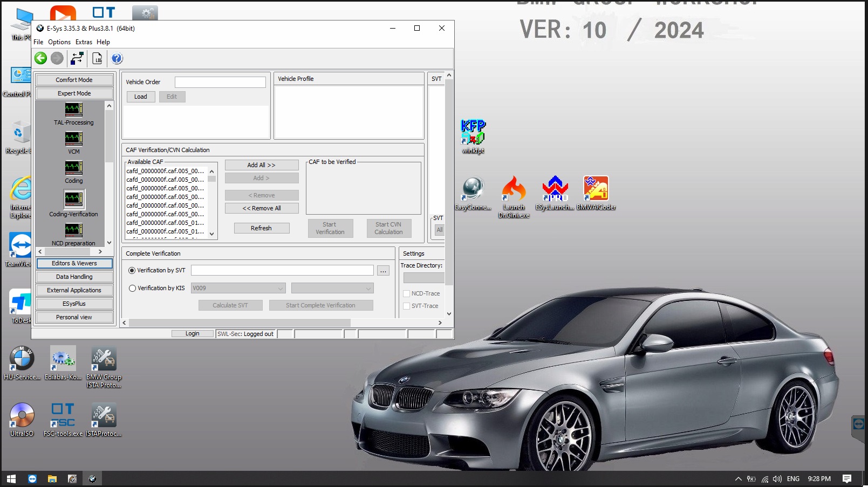Viewport: 868px width, 487px height.
Task: Click scroll-down arrow of Expert Mode list
Action: pyautogui.click(x=110, y=243)
